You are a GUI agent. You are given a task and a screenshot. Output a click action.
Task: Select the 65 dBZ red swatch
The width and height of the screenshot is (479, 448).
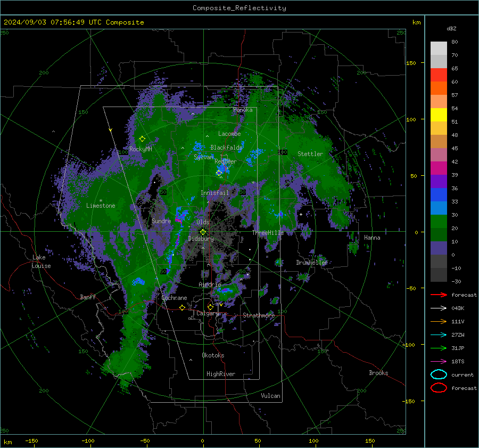[x=439, y=75]
